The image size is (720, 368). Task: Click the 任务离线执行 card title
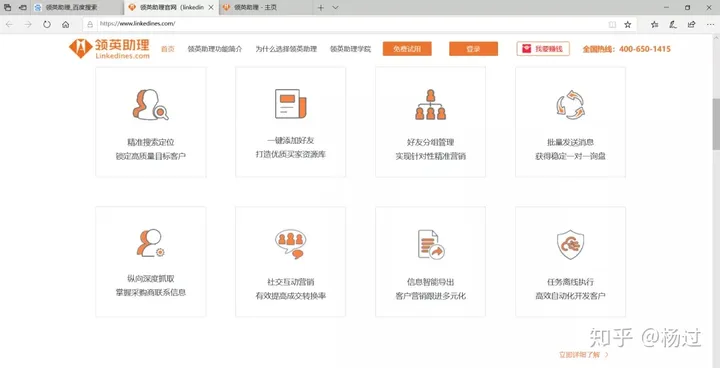click(x=570, y=282)
